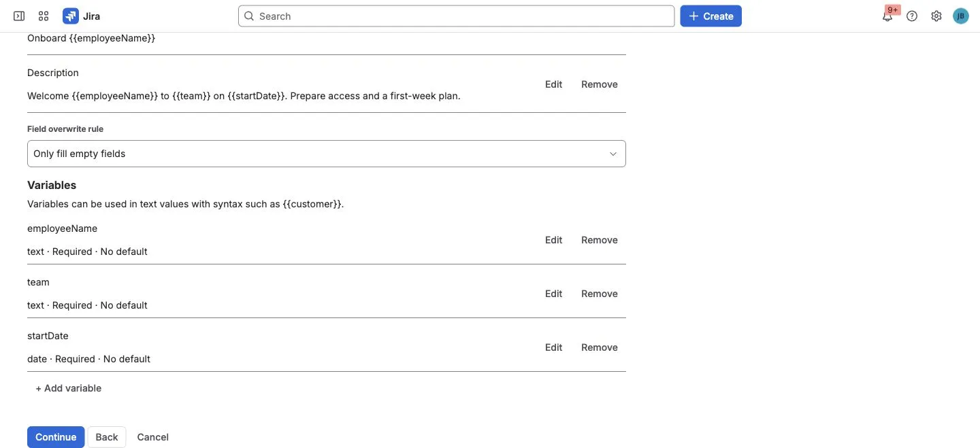980x448 pixels.
Task: Click the "date · Required · No default" text
Action: (88, 359)
